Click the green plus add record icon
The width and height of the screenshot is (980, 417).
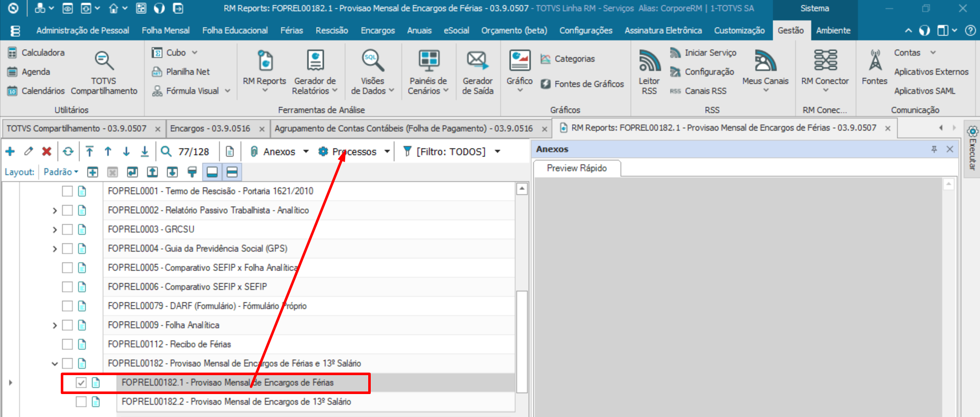[10, 152]
